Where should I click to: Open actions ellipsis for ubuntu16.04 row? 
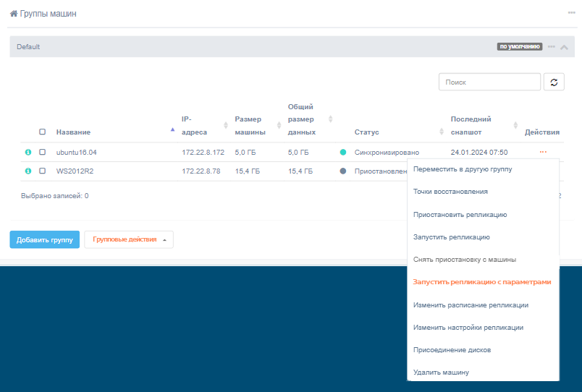pos(542,152)
